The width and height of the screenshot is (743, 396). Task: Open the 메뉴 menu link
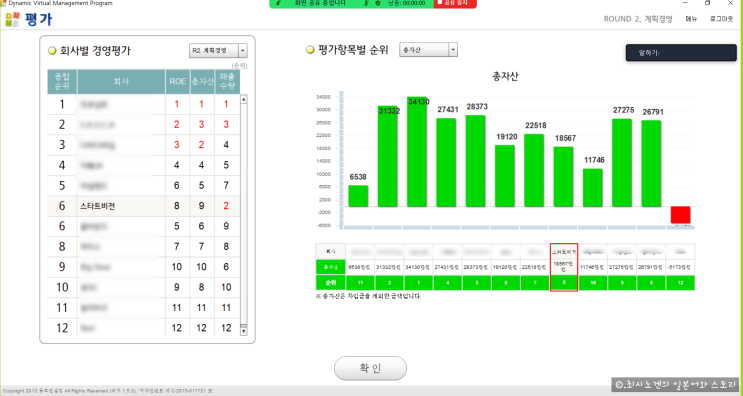[691, 19]
